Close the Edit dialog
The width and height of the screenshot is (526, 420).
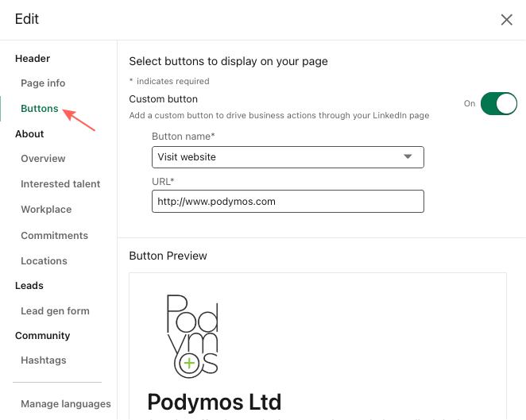coord(506,20)
